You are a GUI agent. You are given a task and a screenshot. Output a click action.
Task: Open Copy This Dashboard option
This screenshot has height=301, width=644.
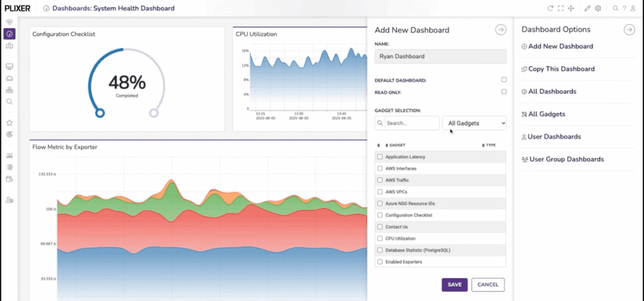coord(561,69)
